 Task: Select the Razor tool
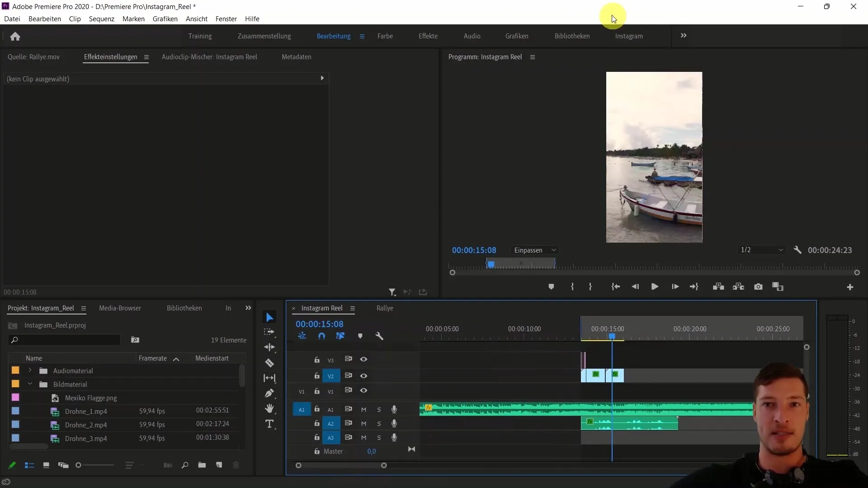[269, 363]
